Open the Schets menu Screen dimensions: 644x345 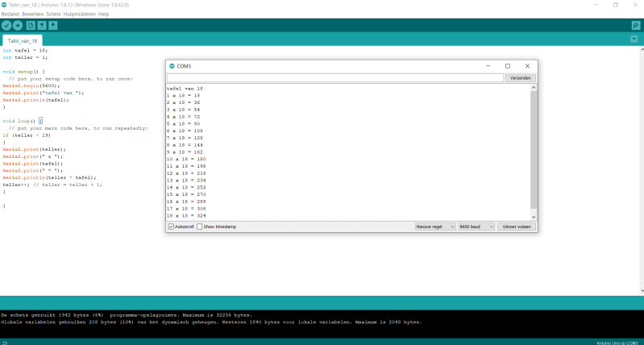pyautogui.click(x=53, y=14)
